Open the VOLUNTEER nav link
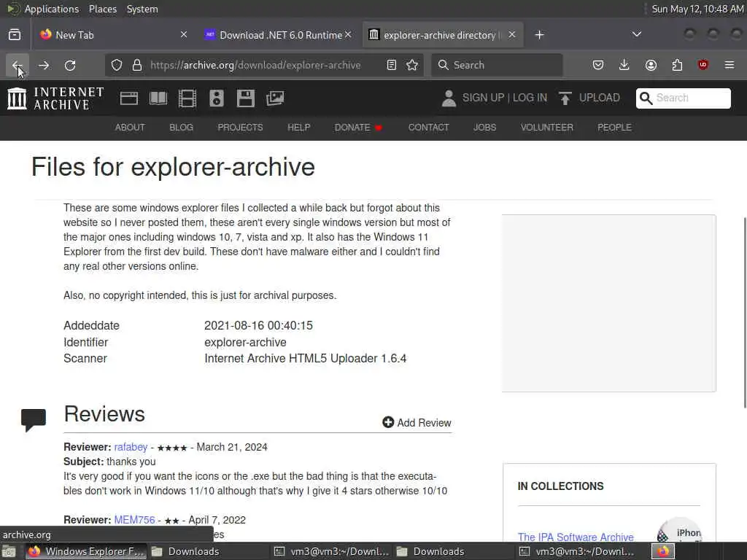 point(547,128)
